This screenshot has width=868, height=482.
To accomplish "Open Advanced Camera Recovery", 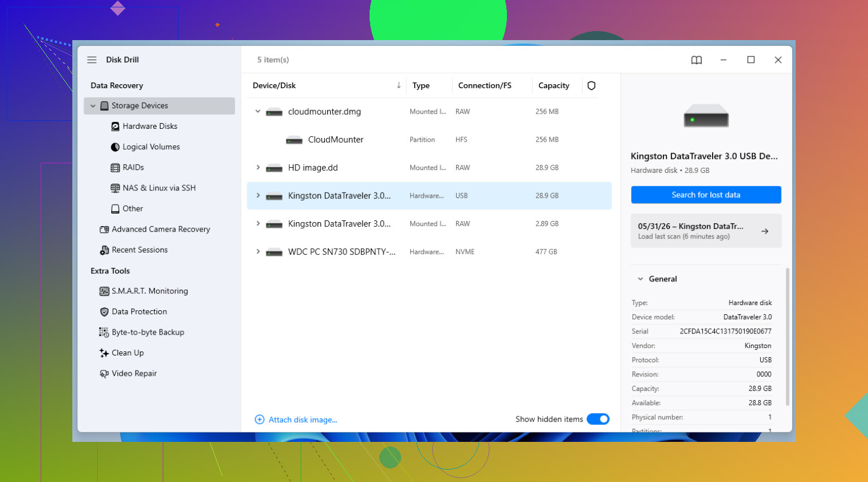I will (160, 229).
